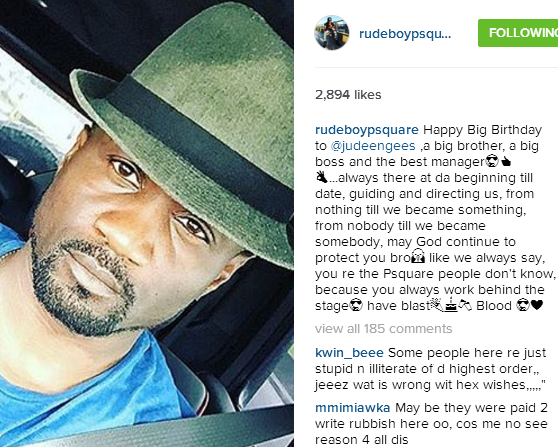Image resolution: width=558 pixels, height=447 pixels.
Task: Open commenter mmimiawka's profile
Action: point(352,408)
